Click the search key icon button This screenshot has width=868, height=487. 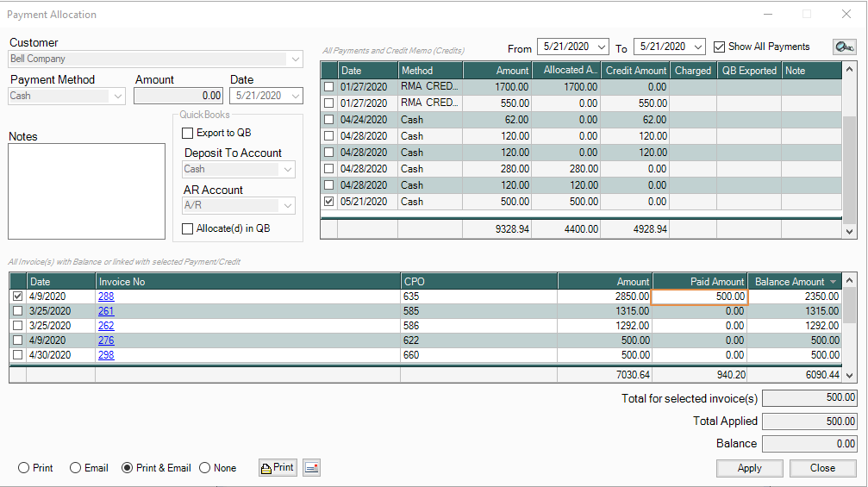tap(844, 47)
